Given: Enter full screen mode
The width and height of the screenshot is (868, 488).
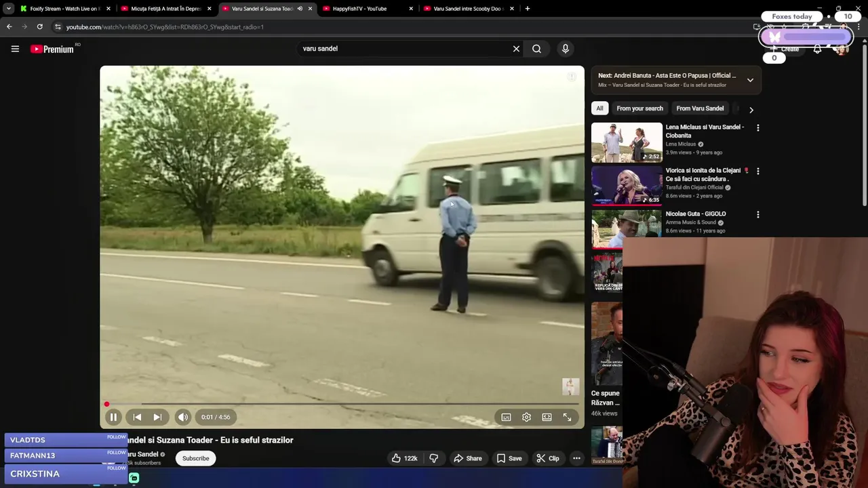Looking at the screenshot, I should click(x=567, y=418).
